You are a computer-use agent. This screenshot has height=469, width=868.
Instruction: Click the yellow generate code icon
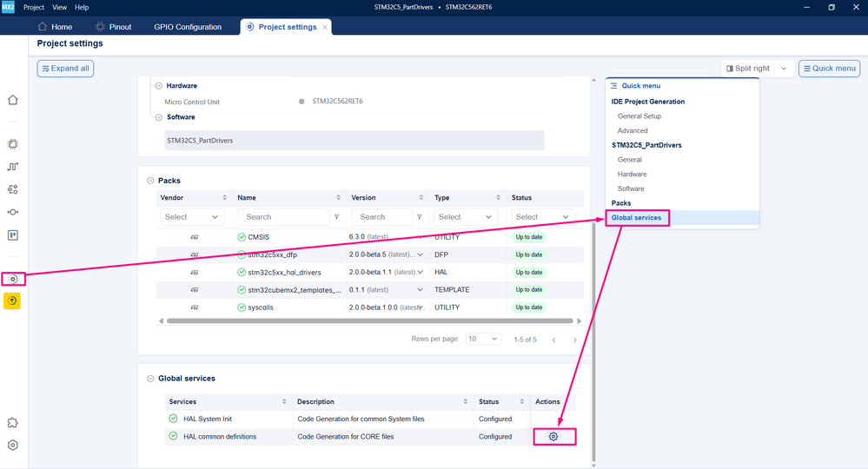12,301
